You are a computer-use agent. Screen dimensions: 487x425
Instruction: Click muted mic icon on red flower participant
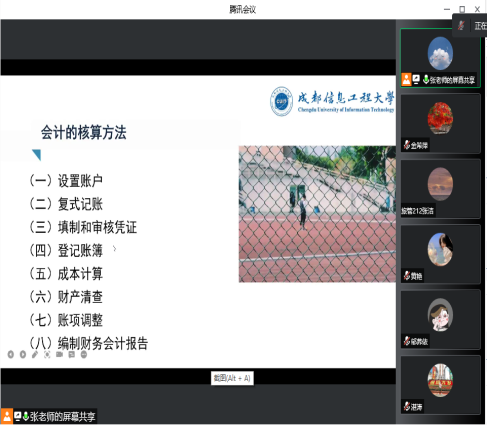pyautogui.click(x=407, y=145)
